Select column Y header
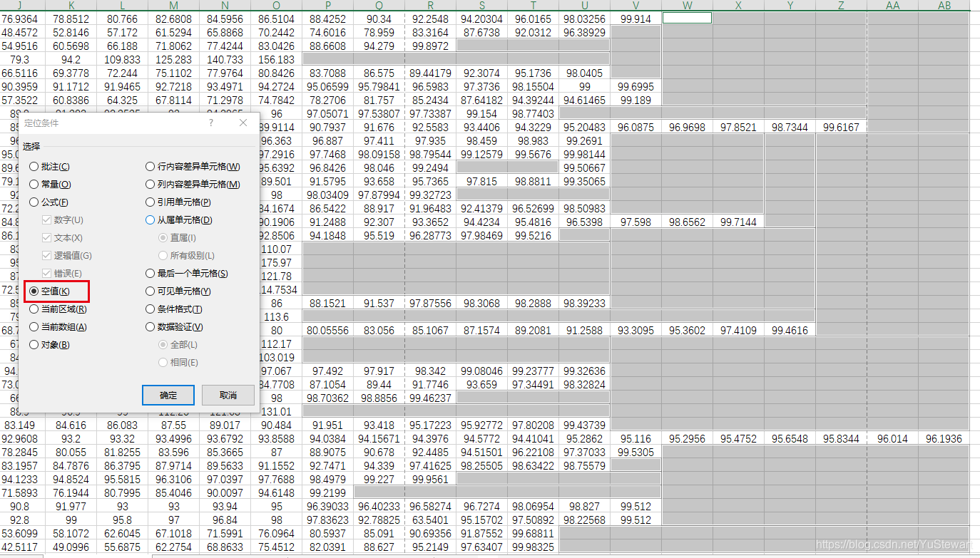This screenshot has width=980, height=558. click(x=790, y=6)
